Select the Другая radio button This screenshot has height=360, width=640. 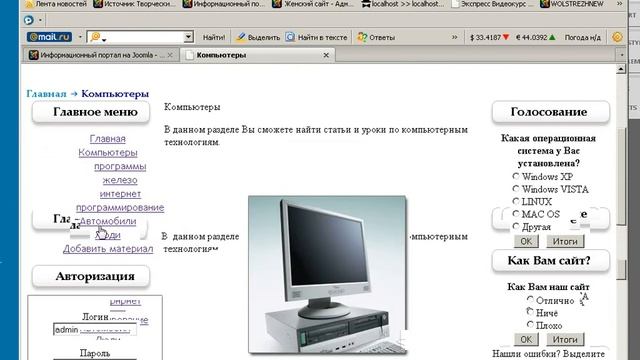516,226
